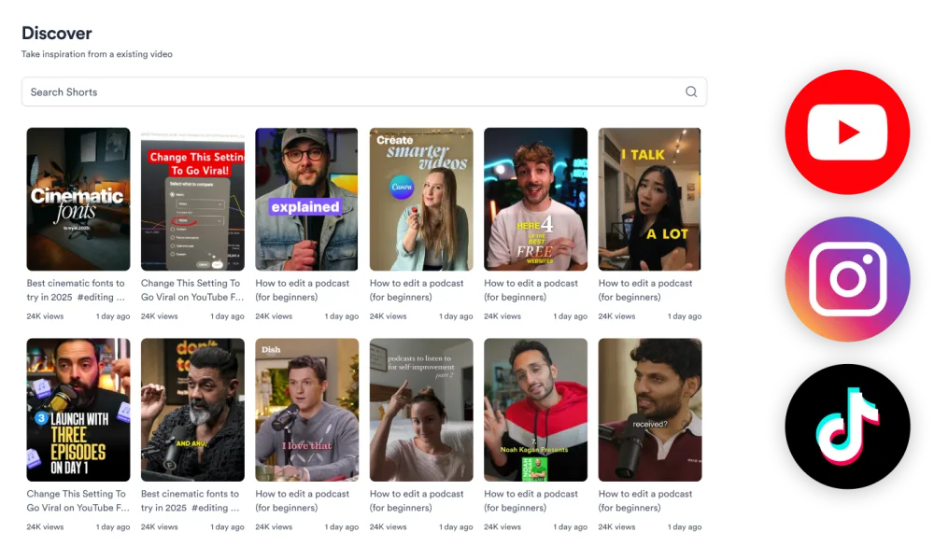This screenshot has height=560, width=934.
Task: Click '24K views' under the 'received?' video
Action: pyautogui.click(x=617, y=527)
